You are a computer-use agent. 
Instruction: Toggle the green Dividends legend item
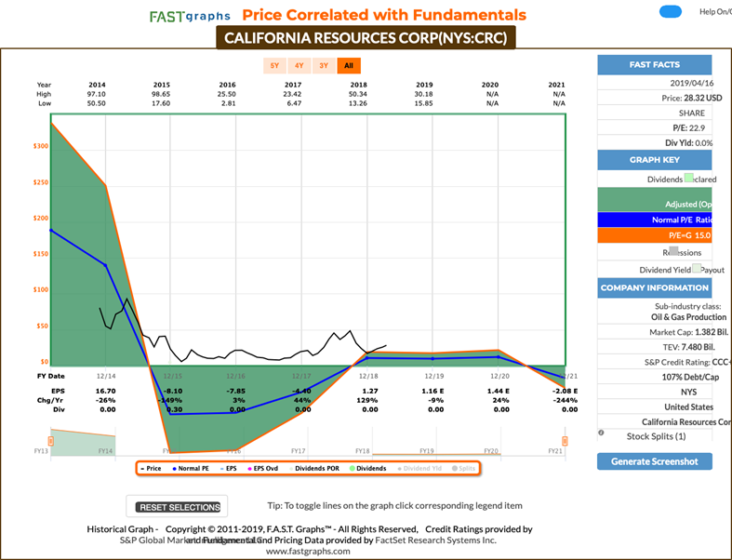[x=368, y=469]
